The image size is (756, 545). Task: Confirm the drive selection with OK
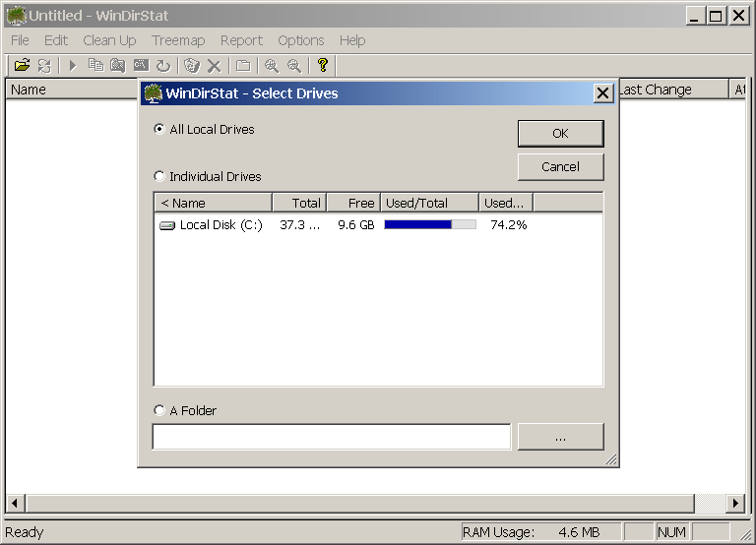[x=560, y=134]
